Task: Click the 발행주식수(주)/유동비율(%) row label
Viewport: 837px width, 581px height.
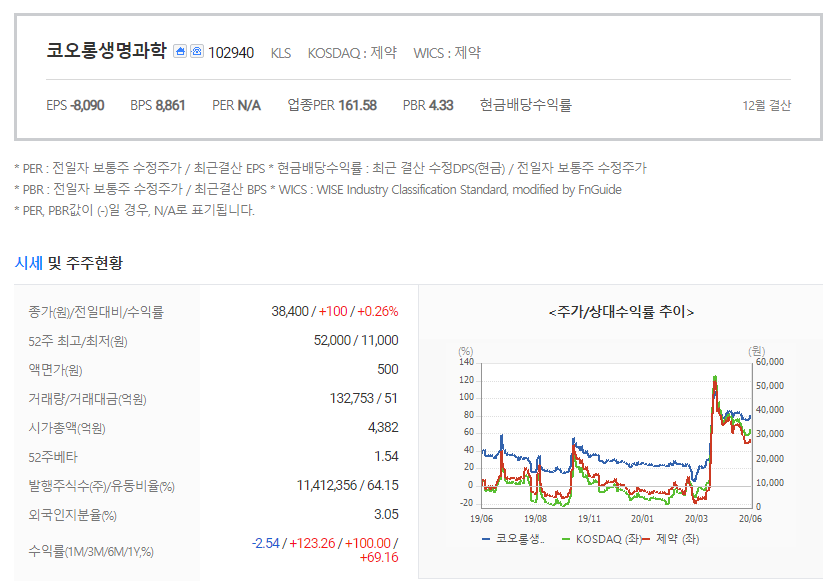Action: [101, 486]
